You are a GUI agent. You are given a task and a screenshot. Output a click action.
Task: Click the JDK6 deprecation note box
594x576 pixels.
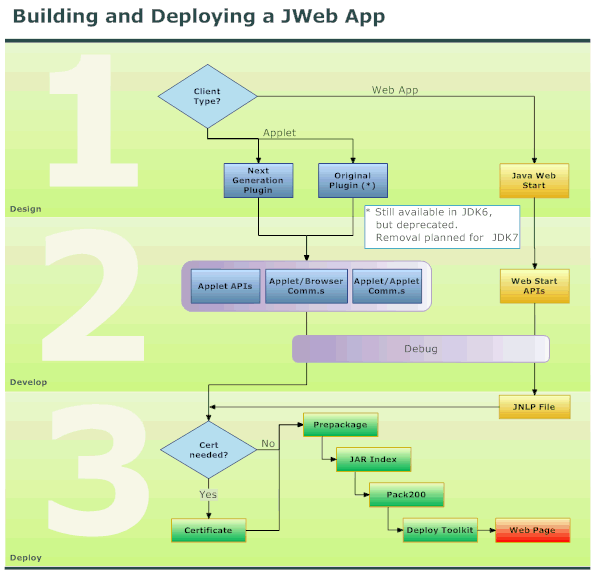[442, 227]
